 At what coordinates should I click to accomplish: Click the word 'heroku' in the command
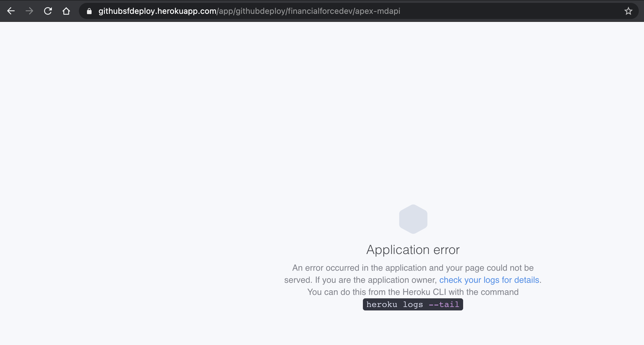tap(382, 304)
